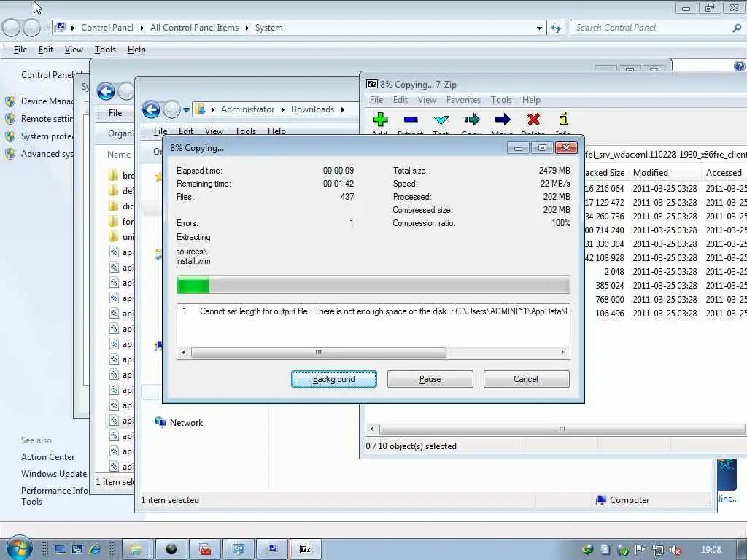Click the All Control Panel Items breadcrumb

click(x=194, y=28)
